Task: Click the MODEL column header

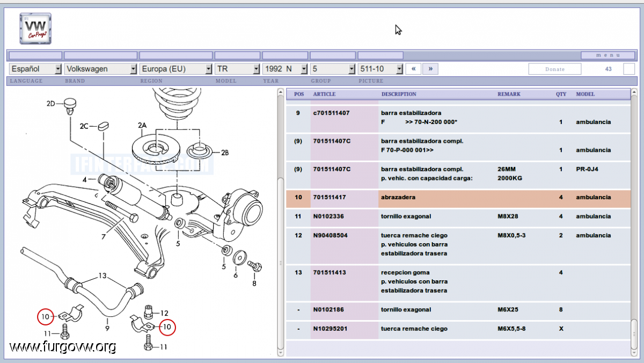Action: tap(586, 94)
